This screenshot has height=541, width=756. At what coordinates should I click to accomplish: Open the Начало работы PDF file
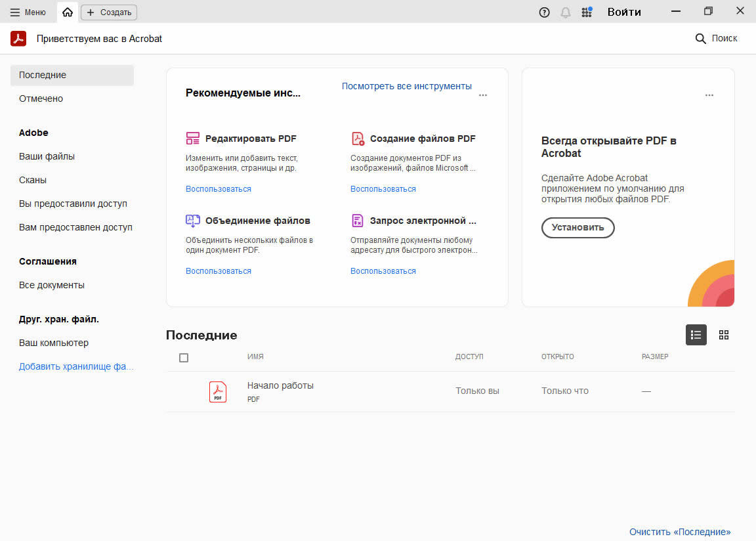(280, 385)
